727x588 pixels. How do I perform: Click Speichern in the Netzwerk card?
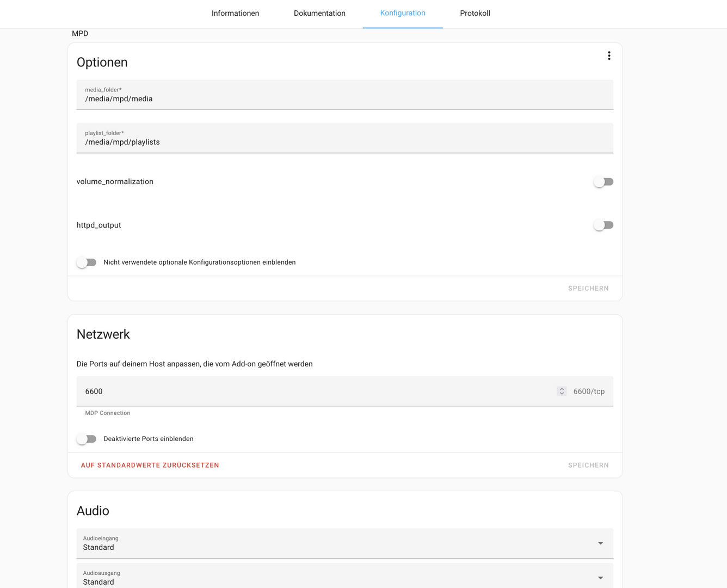(x=588, y=465)
